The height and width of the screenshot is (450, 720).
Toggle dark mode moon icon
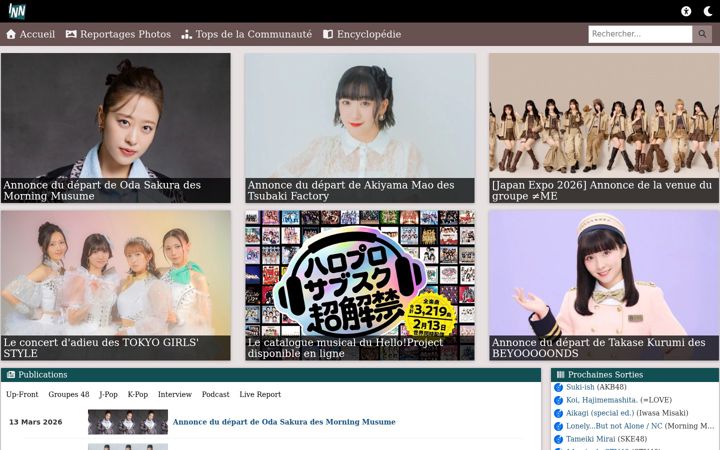tap(708, 11)
